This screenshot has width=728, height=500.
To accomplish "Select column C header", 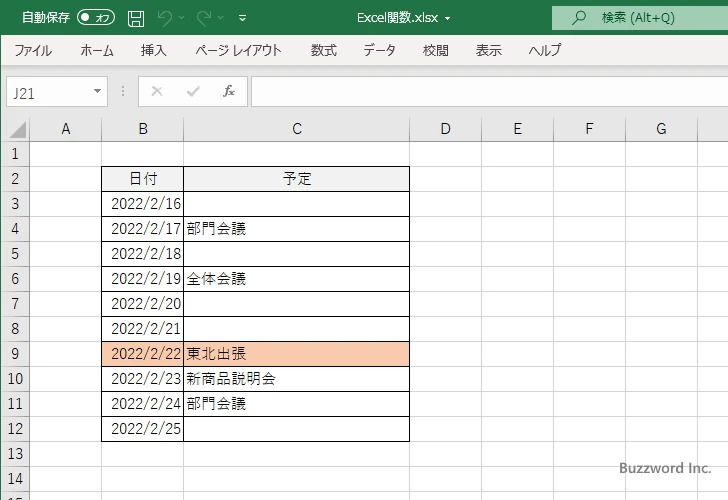I will pos(297,129).
